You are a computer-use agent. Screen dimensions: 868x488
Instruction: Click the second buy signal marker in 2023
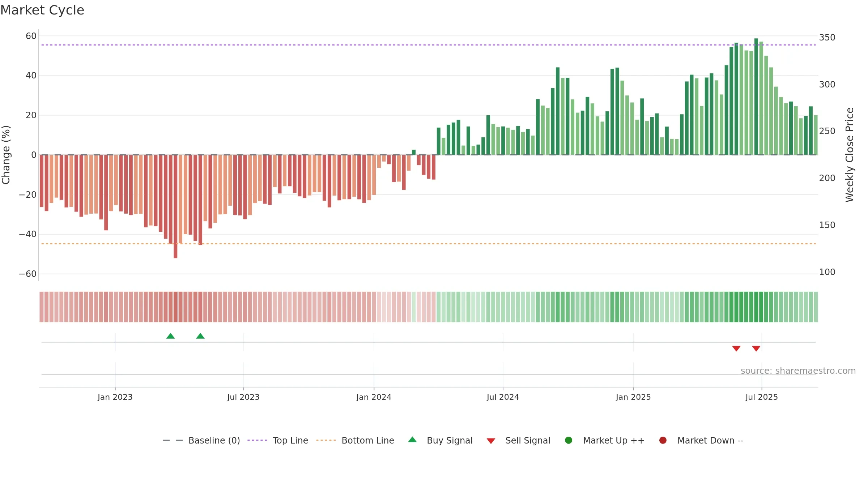coord(200,336)
